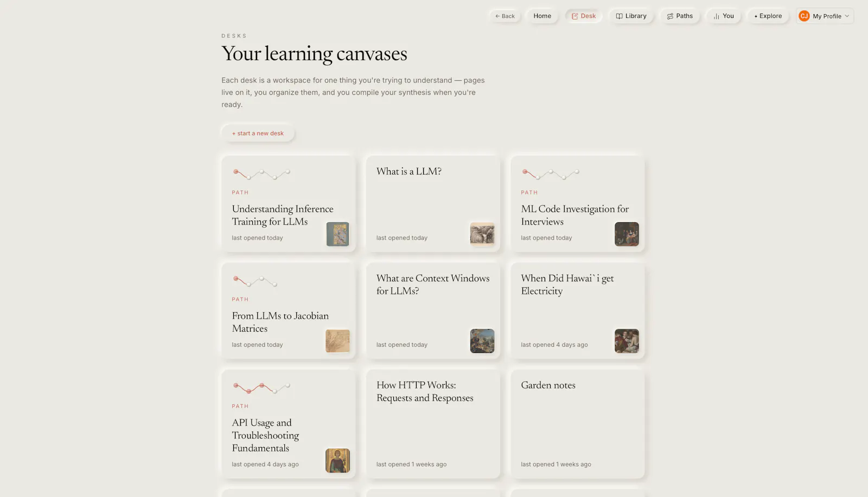Click the CJ profile avatar
Image resolution: width=868 pixels, height=497 pixels.
[804, 16]
